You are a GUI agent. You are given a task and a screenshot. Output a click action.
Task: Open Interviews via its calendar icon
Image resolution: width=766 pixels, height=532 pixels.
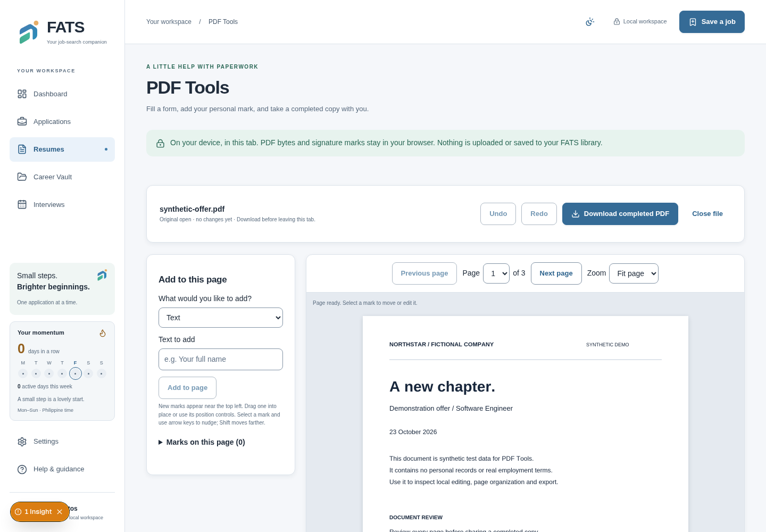[x=22, y=205]
